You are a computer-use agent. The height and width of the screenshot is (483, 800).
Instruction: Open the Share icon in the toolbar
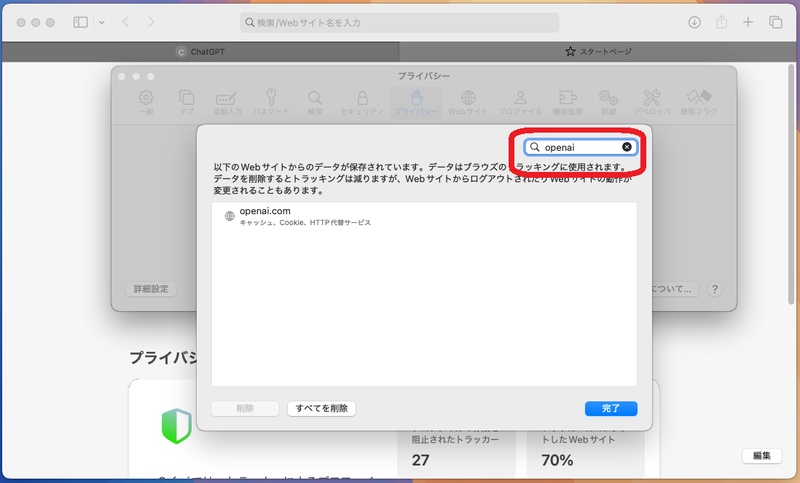click(x=721, y=22)
